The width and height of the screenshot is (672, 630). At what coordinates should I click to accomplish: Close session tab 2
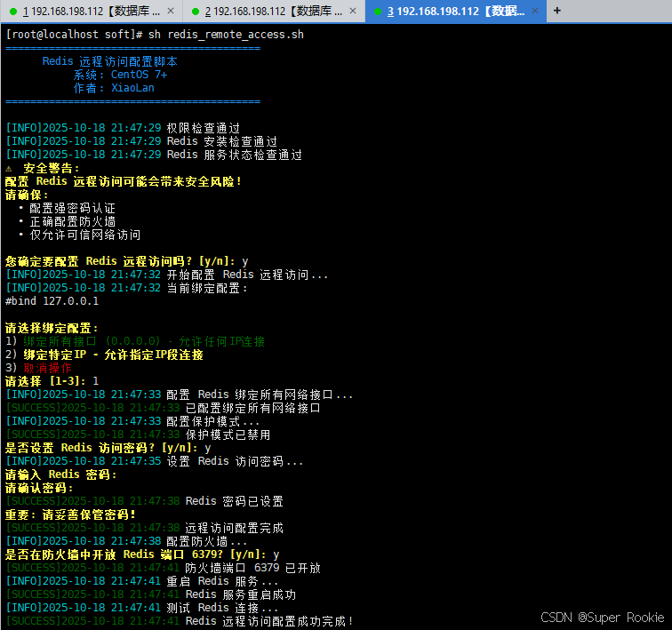353,11
